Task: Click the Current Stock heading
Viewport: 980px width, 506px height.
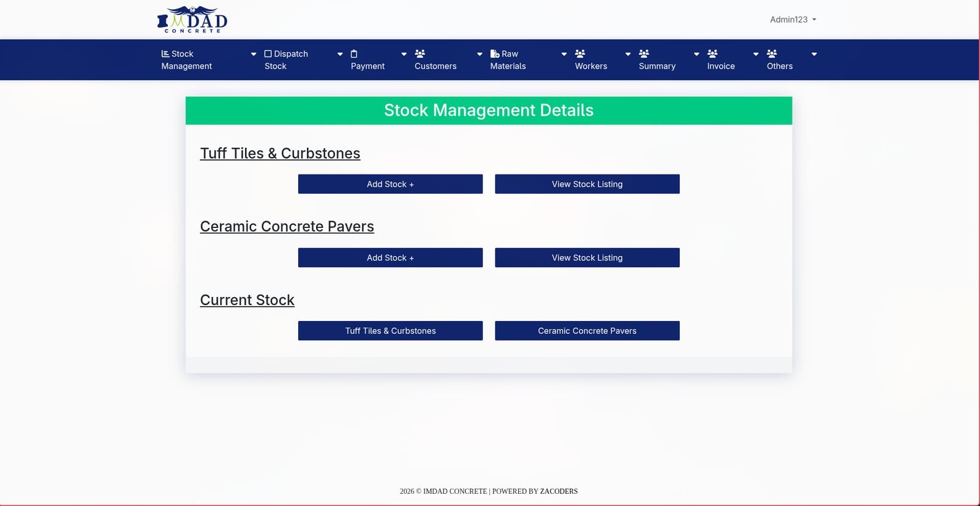Action: point(247,300)
